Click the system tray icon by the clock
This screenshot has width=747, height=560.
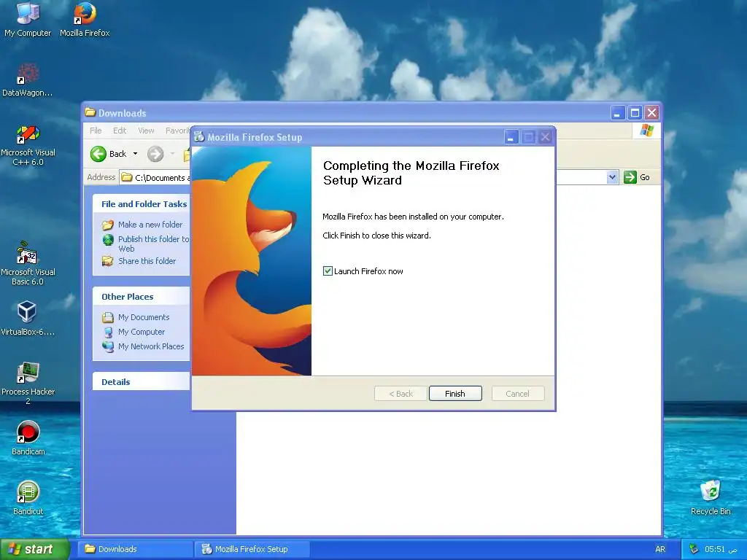click(694, 549)
